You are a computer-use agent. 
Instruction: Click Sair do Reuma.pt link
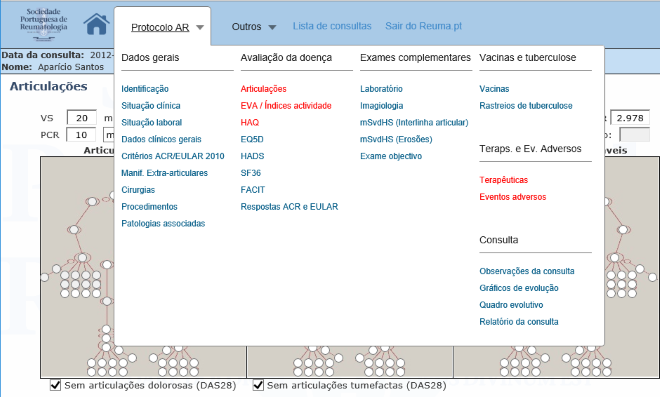click(x=423, y=26)
